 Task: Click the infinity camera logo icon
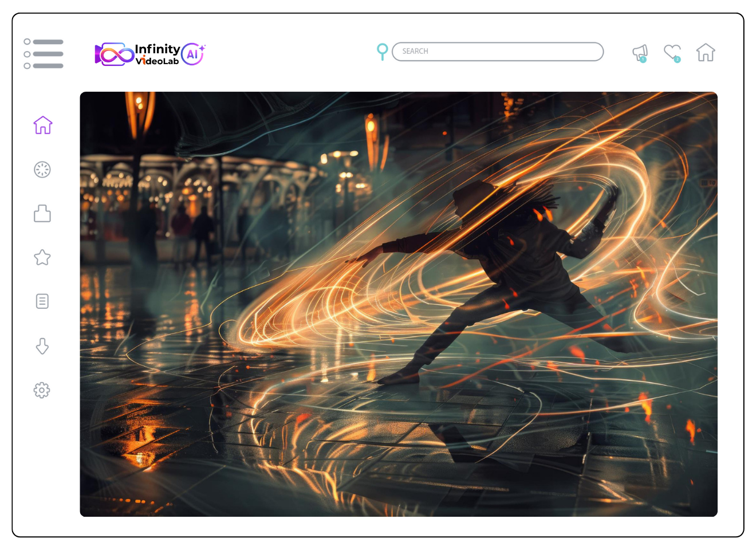114,54
